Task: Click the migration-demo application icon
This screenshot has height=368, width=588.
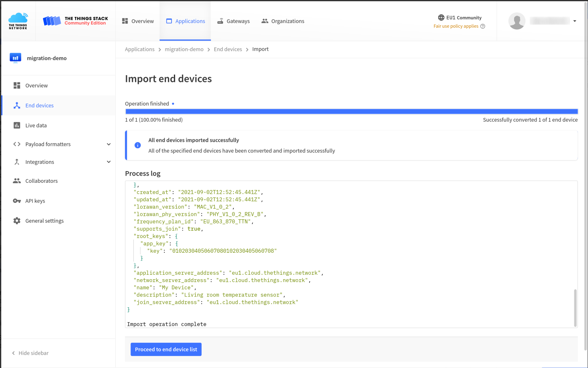Action: (x=15, y=58)
